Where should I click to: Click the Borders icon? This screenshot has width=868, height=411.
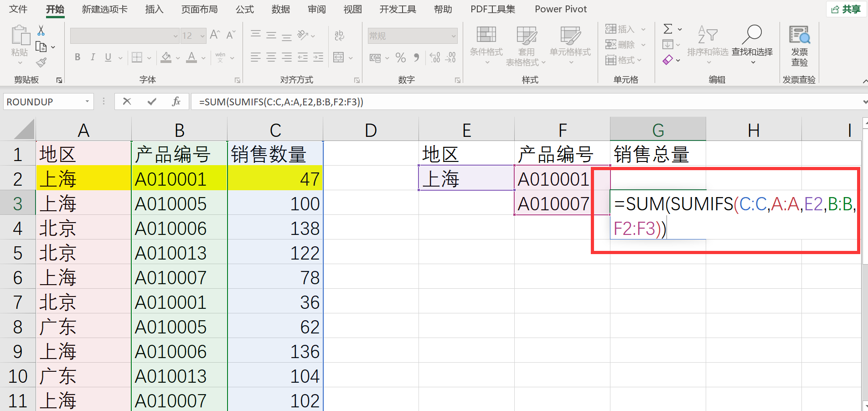[x=137, y=57]
